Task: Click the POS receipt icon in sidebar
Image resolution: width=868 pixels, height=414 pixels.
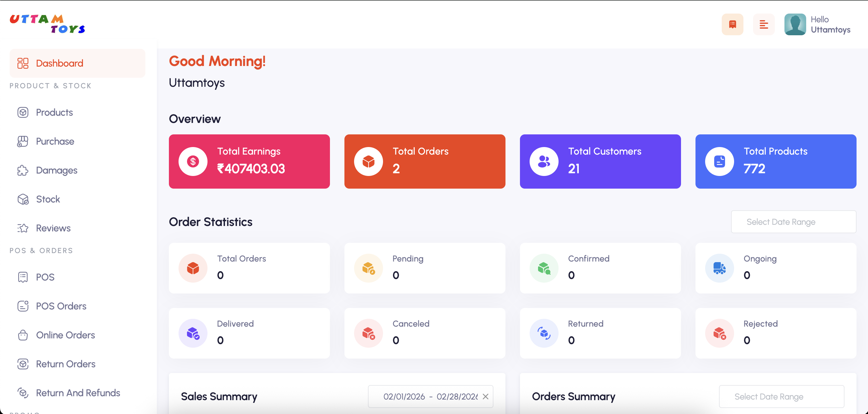Action: point(23,277)
